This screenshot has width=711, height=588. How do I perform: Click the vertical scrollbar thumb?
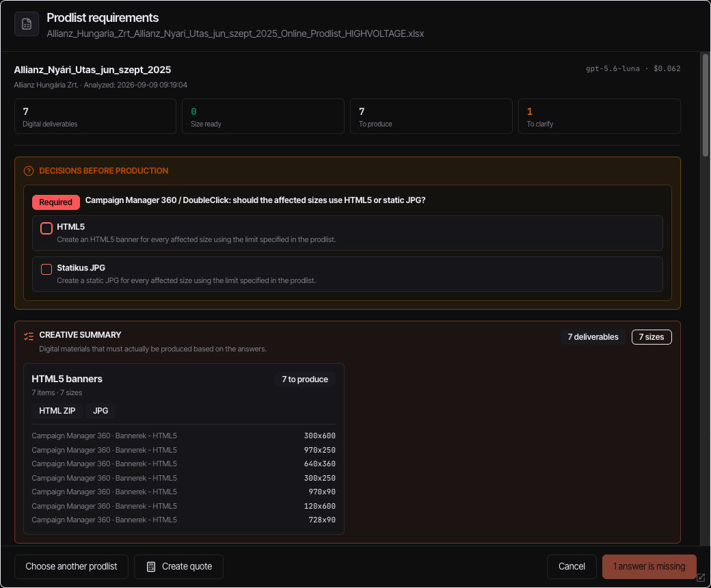(705, 105)
